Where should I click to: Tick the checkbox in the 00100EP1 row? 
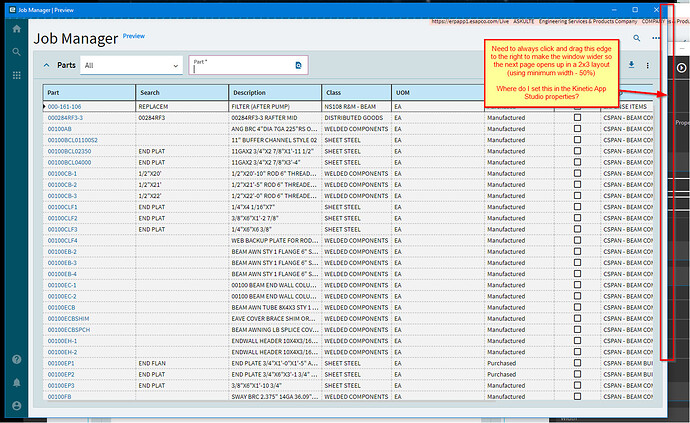577,363
